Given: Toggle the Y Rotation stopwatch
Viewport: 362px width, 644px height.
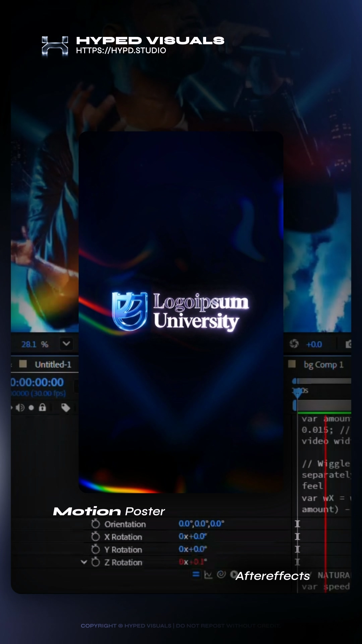Looking at the screenshot, I should tap(96, 549).
